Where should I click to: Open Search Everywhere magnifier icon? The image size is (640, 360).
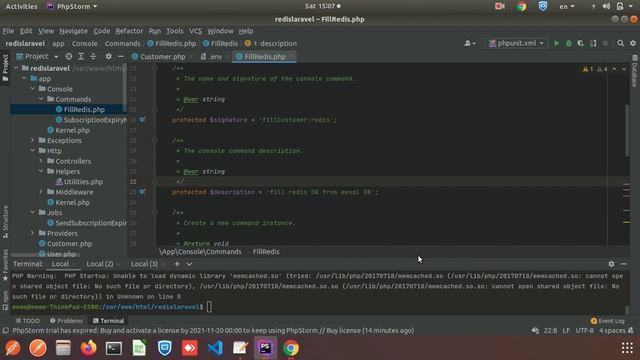tap(620, 43)
